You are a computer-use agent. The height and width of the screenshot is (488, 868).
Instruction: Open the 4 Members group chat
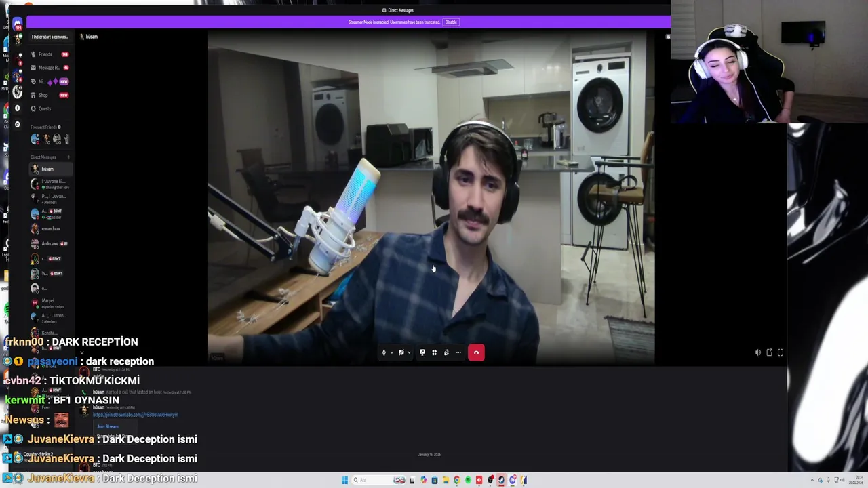tap(50, 199)
